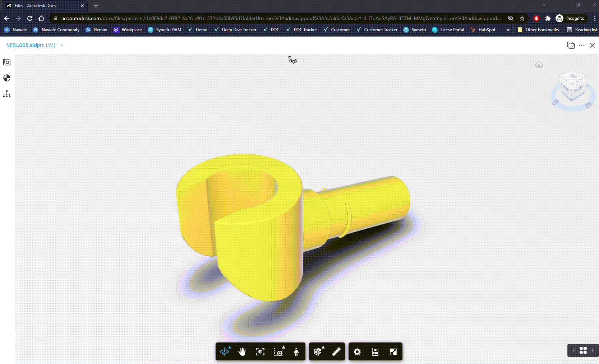Toggle the bookmark star in the address bar
599x364 pixels.
tap(522, 18)
